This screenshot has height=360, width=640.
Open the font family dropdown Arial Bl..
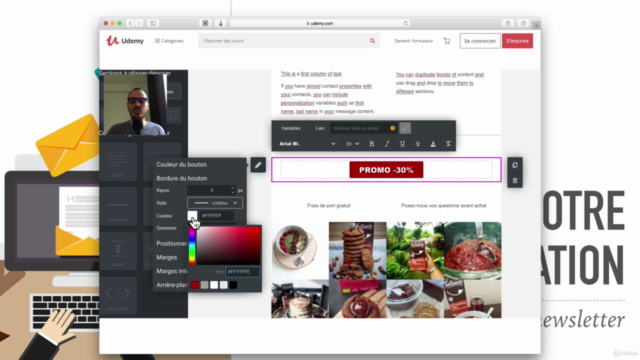tap(307, 144)
